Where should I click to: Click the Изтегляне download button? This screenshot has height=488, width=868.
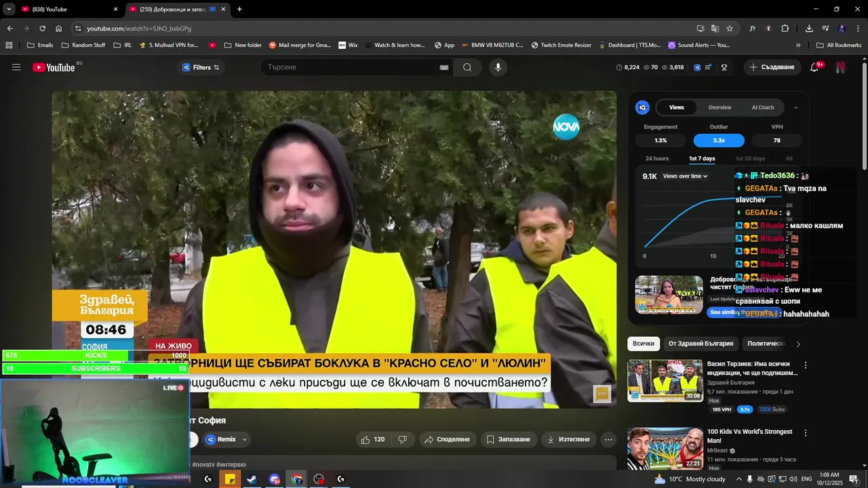click(569, 439)
